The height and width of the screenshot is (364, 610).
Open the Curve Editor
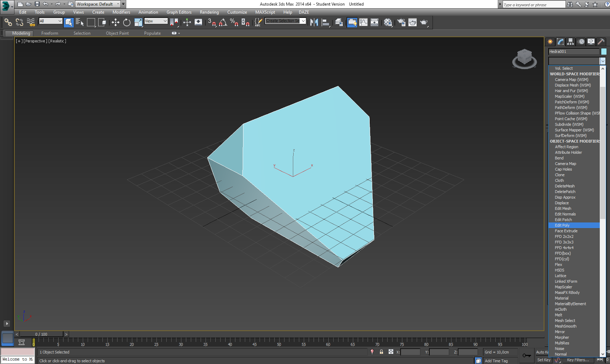tap(363, 22)
